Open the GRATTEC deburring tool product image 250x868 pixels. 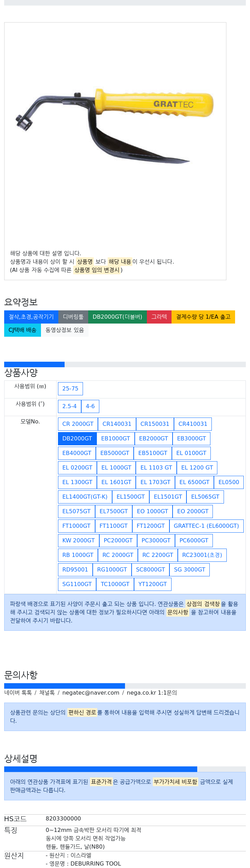115,134
